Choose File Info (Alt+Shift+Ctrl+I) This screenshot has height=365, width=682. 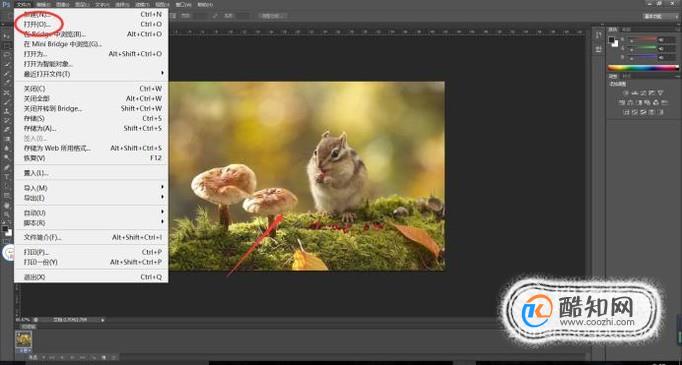(91, 238)
